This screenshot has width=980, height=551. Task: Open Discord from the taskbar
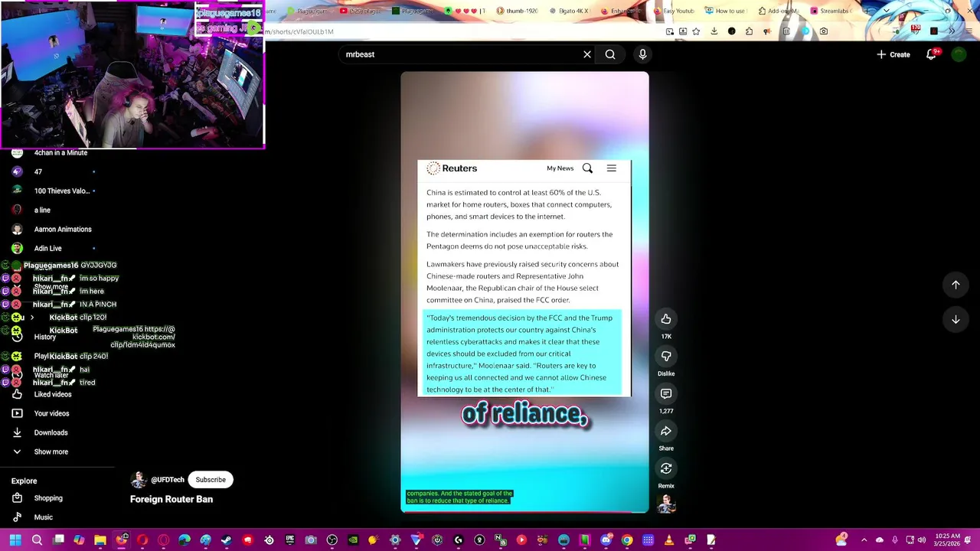606,540
